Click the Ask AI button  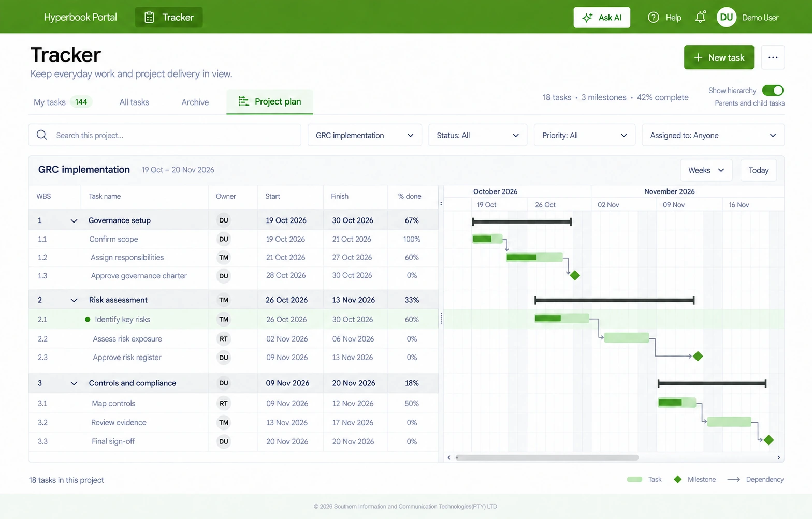pos(602,18)
